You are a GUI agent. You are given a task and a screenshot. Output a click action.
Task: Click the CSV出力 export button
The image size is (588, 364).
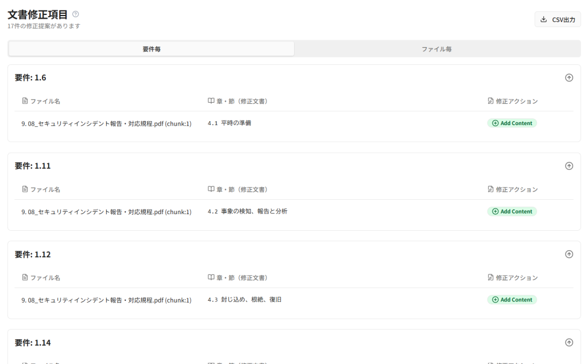(x=557, y=20)
